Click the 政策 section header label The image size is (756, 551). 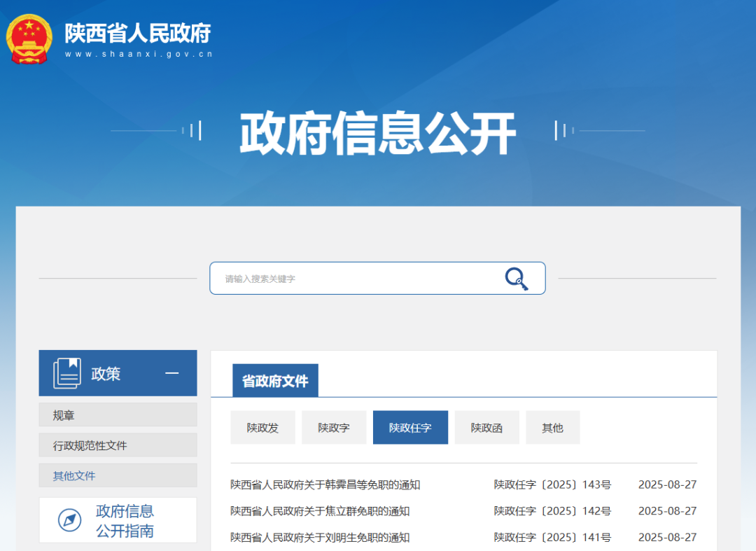coord(106,374)
